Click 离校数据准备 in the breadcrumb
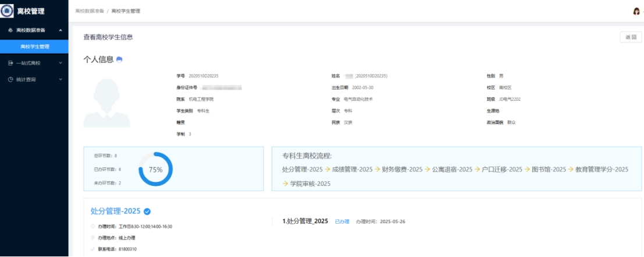 pyautogui.click(x=89, y=11)
